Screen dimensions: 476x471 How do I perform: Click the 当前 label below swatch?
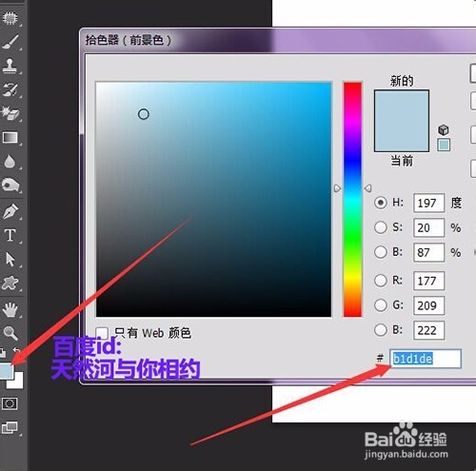(402, 161)
